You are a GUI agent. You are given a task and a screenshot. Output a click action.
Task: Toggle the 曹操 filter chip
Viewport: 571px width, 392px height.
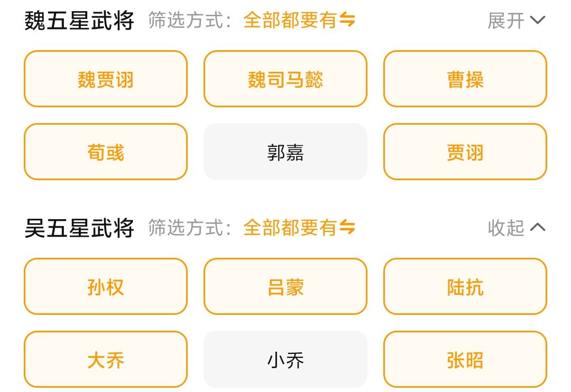465,79
